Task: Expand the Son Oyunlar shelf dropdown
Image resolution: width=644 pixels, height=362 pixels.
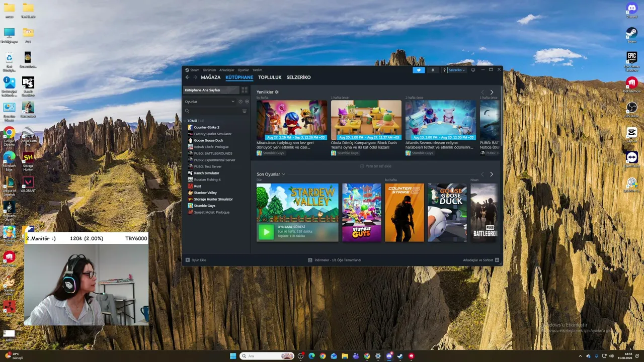Action: (284, 174)
